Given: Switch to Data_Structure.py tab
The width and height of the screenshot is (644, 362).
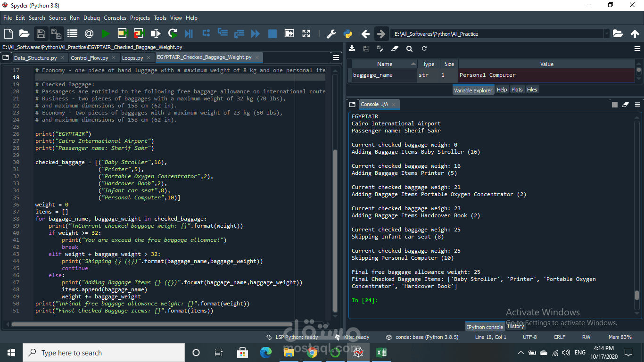Looking at the screenshot, I should point(35,58).
